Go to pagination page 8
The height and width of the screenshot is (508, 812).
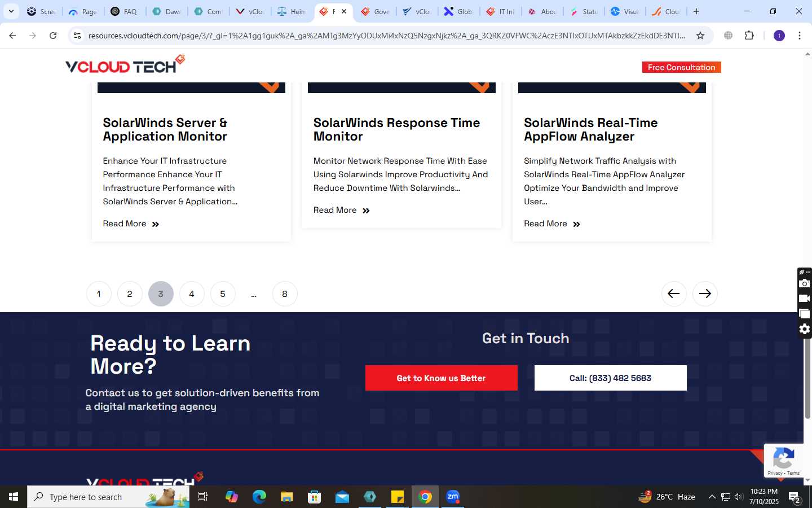tap(285, 294)
